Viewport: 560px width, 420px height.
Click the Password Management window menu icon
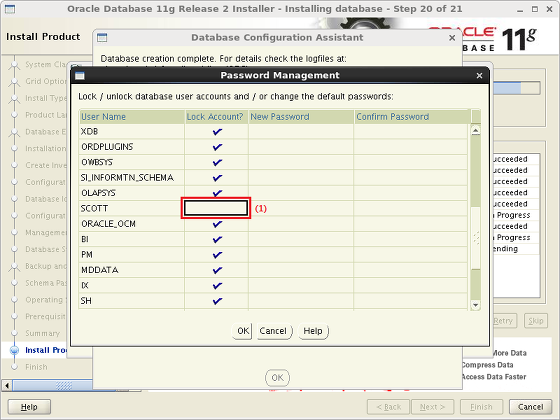[x=80, y=75]
